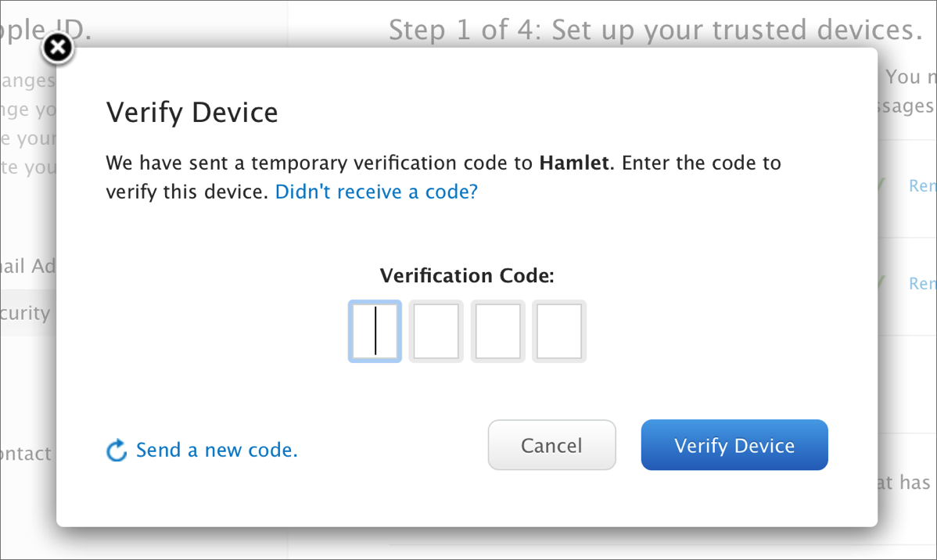Click the first green checkmark behind the dialog
The width and height of the screenshot is (937, 560).
tap(881, 185)
